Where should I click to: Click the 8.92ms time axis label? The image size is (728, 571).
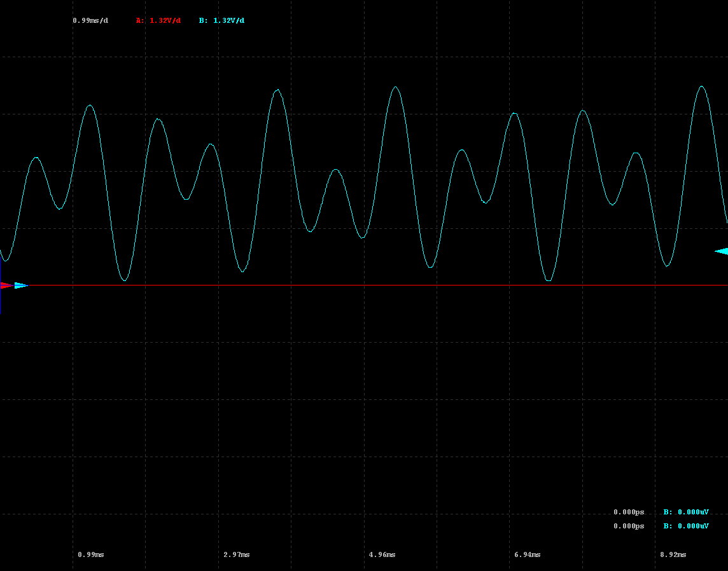673,554
